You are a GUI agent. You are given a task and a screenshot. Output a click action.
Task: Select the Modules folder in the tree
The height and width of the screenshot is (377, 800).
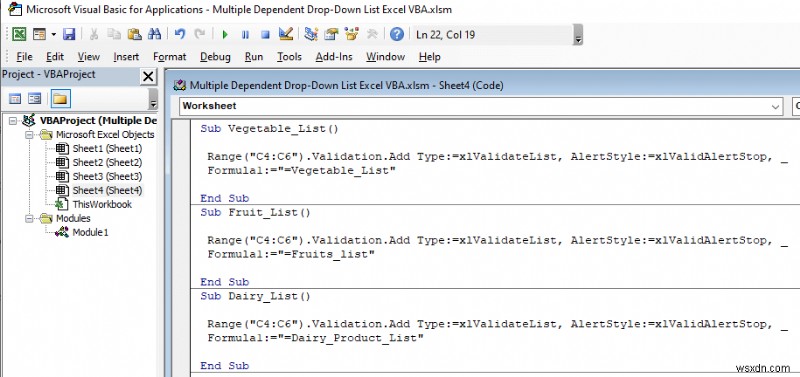click(73, 218)
